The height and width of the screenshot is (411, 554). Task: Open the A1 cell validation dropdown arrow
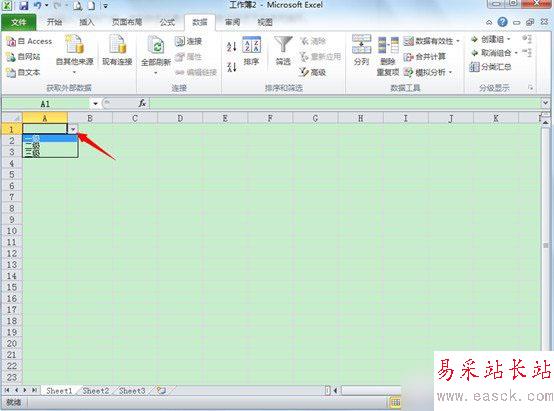[x=73, y=129]
